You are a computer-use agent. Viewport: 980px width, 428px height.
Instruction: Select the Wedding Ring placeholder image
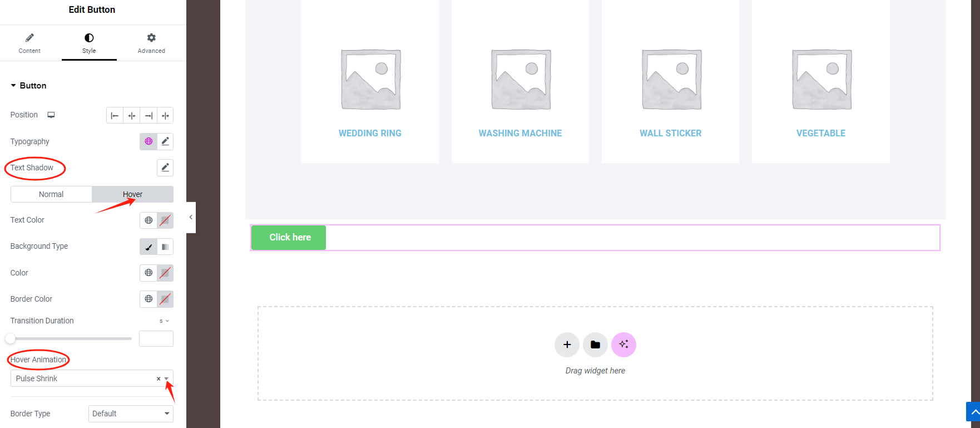pyautogui.click(x=370, y=80)
